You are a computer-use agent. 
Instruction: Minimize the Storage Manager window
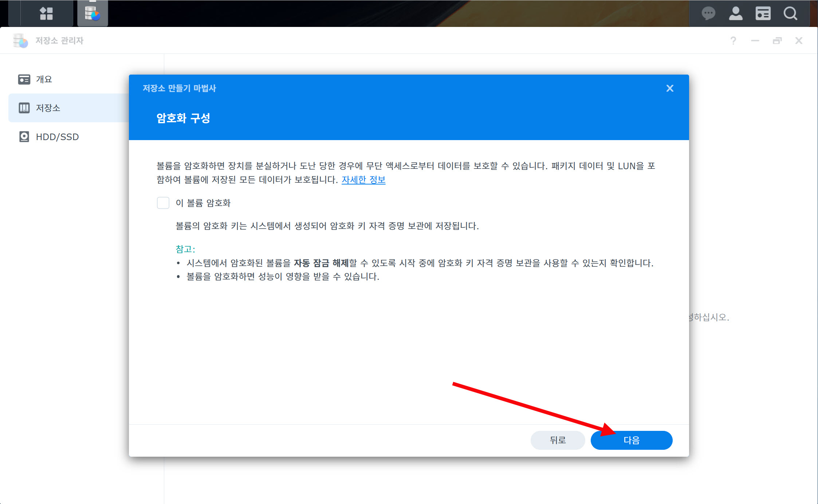tap(755, 40)
